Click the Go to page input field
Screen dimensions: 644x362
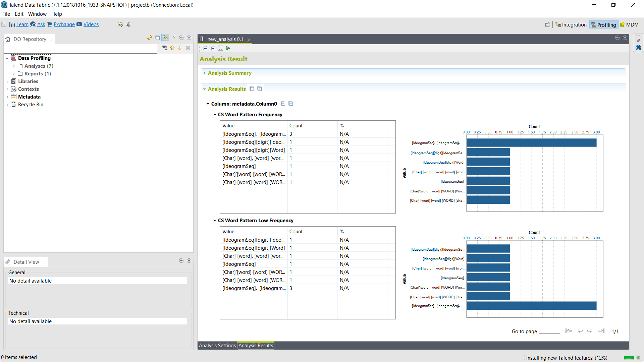[x=549, y=331]
